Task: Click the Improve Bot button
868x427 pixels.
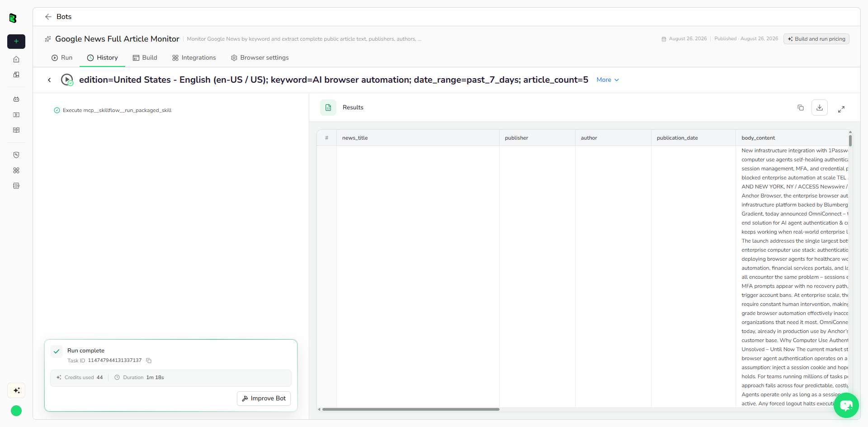Action: (x=264, y=399)
